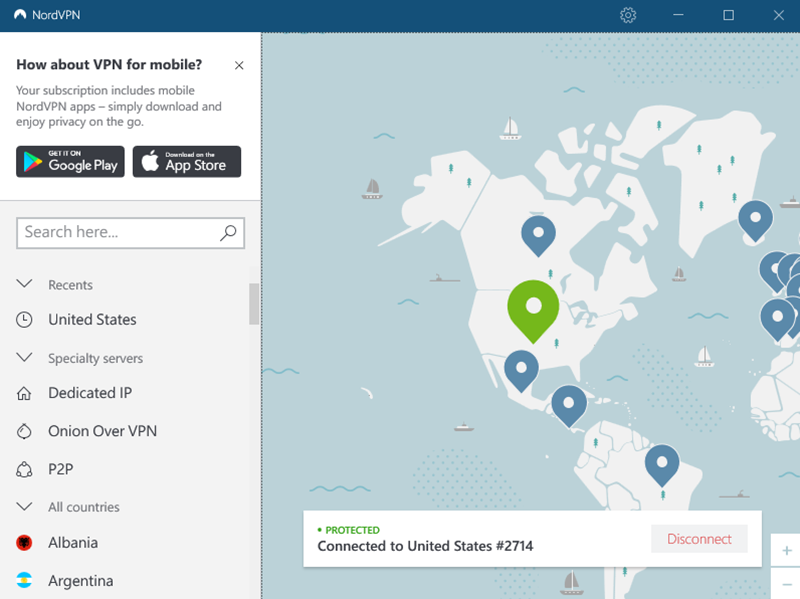Disconnect from United States #2714

click(699, 539)
